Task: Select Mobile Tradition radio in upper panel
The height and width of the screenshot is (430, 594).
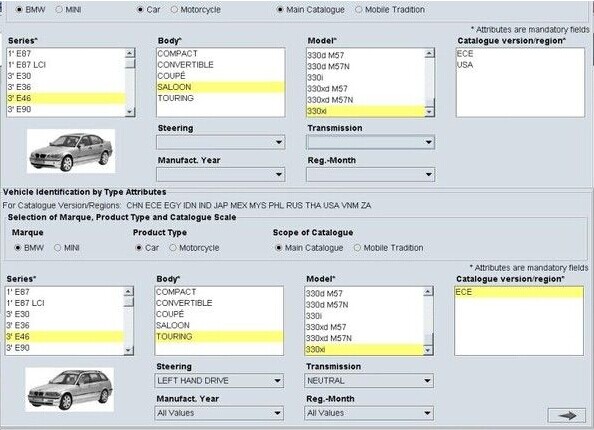Action: [359, 10]
